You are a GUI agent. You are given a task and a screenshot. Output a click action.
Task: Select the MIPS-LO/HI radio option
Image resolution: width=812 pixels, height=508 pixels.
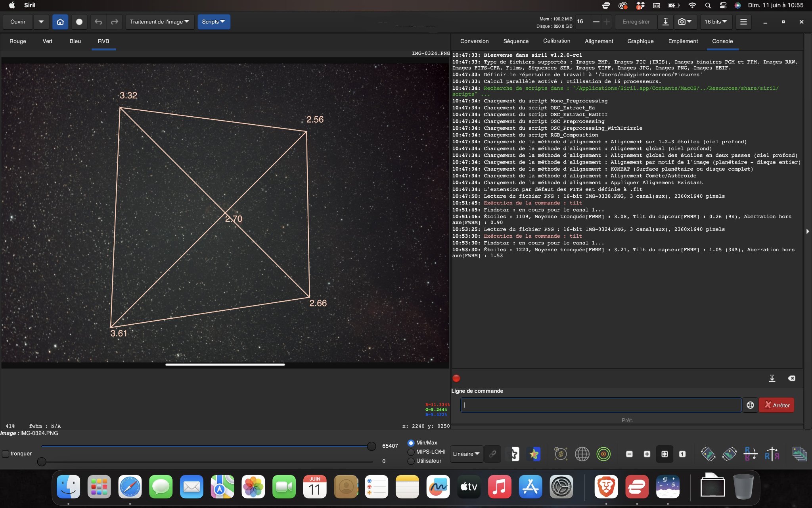[411, 452]
